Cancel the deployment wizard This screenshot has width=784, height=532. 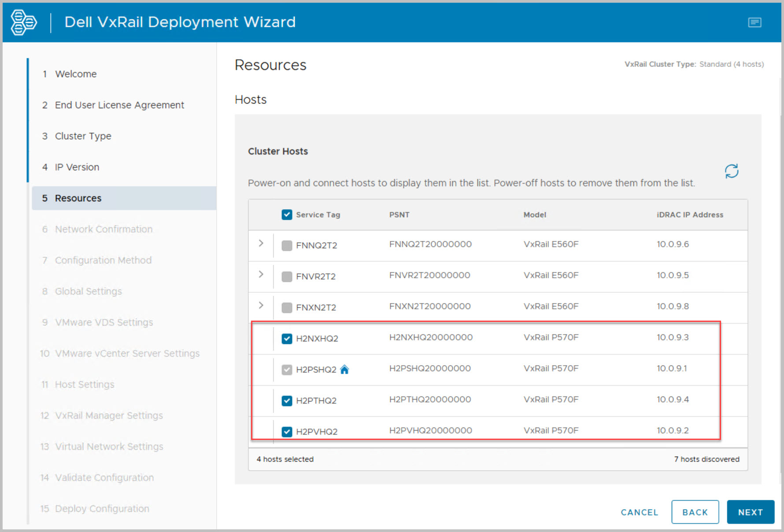(x=639, y=512)
